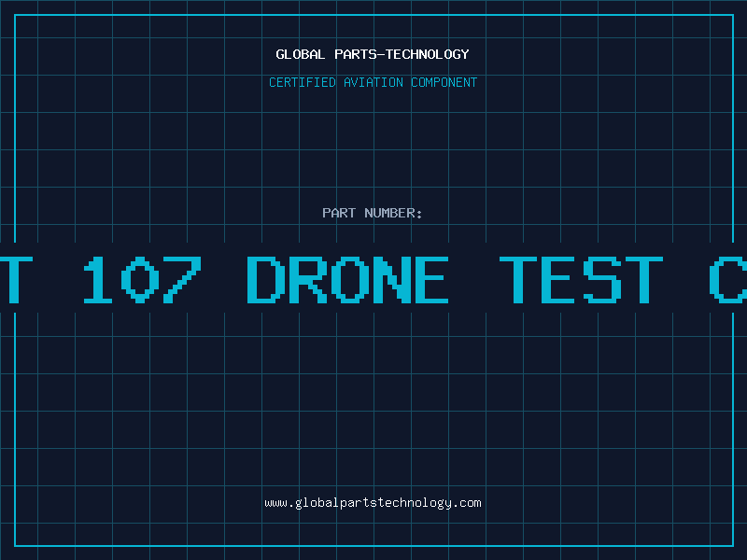Click the word PART in the label
This screenshot has height=560, width=747.
tap(339, 213)
